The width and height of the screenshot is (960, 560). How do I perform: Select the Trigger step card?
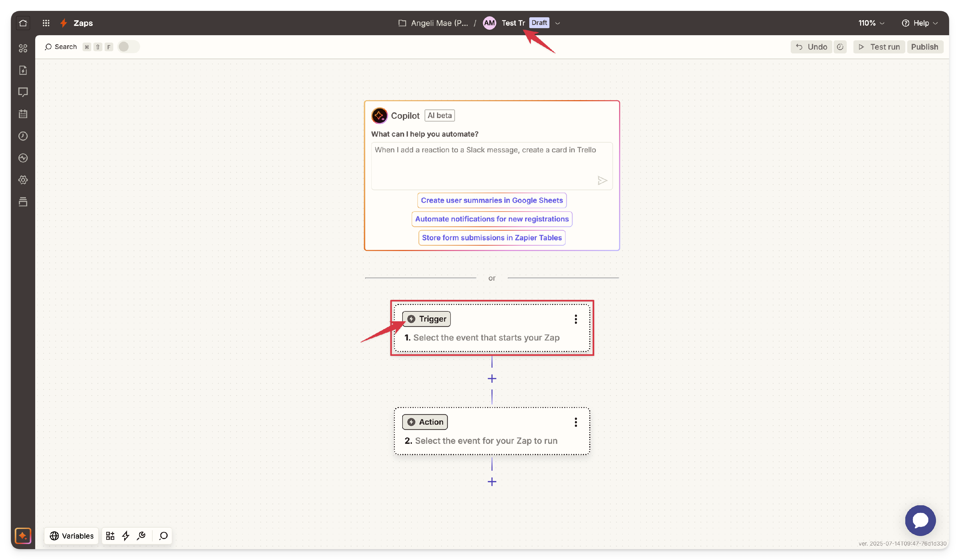tap(492, 328)
